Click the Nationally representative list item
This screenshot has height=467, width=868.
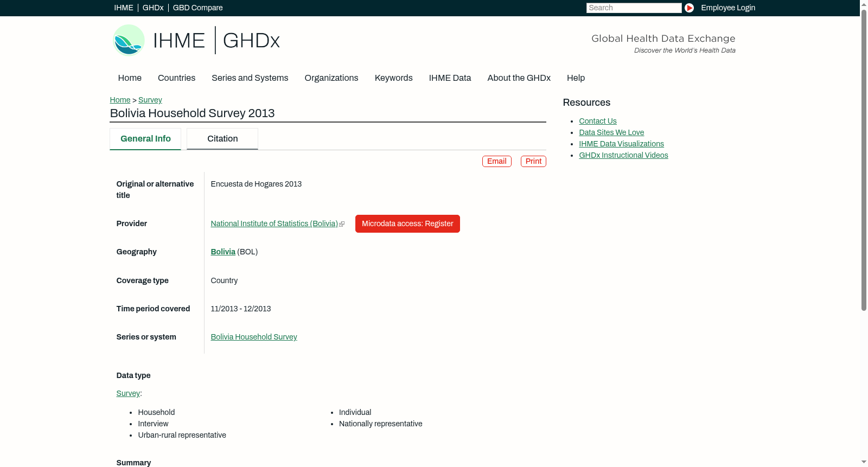pyautogui.click(x=381, y=424)
